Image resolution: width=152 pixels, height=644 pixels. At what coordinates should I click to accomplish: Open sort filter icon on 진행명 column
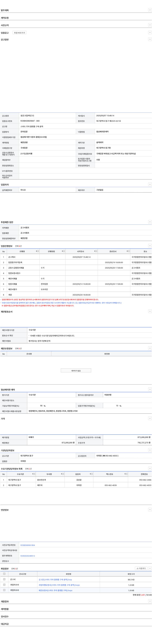click(x=38, y=251)
